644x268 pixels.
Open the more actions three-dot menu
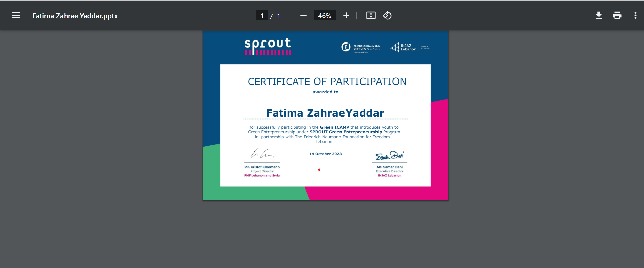[x=636, y=16]
